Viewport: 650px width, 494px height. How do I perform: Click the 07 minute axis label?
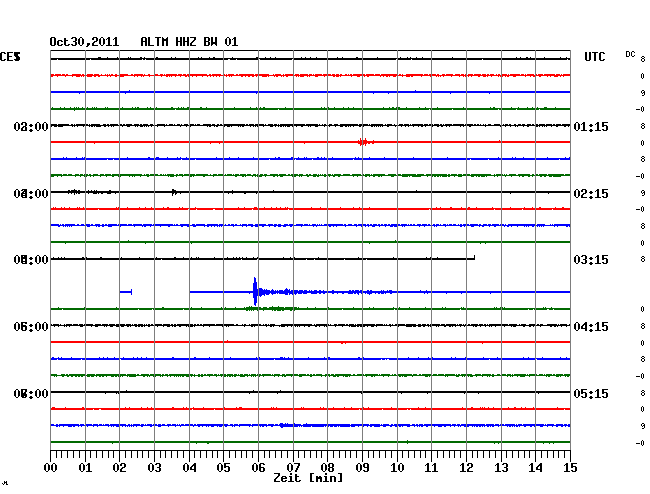tap(293, 468)
